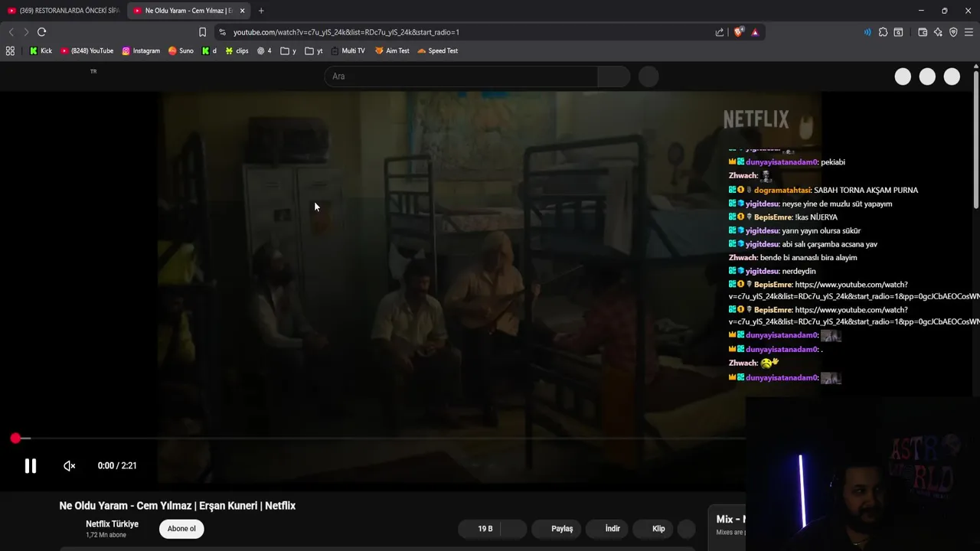Like the video using the 19 B button
This screenshot has width=980, height=551.
481,529
